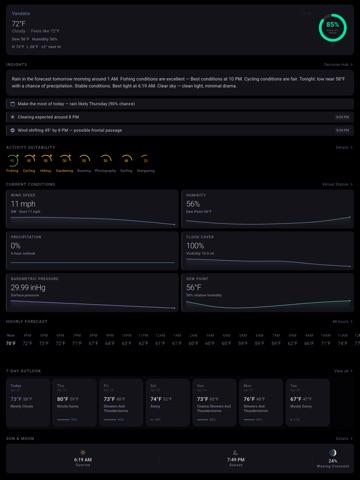The height and width of the screenshot is (480, 360).
Task: Click the 85% quality index ring
Action: [x=333, y=28]
